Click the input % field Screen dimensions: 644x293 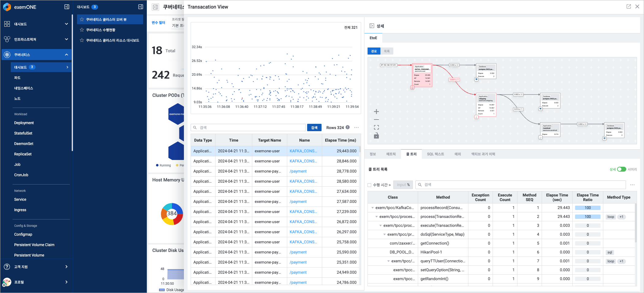pos(403,185)
